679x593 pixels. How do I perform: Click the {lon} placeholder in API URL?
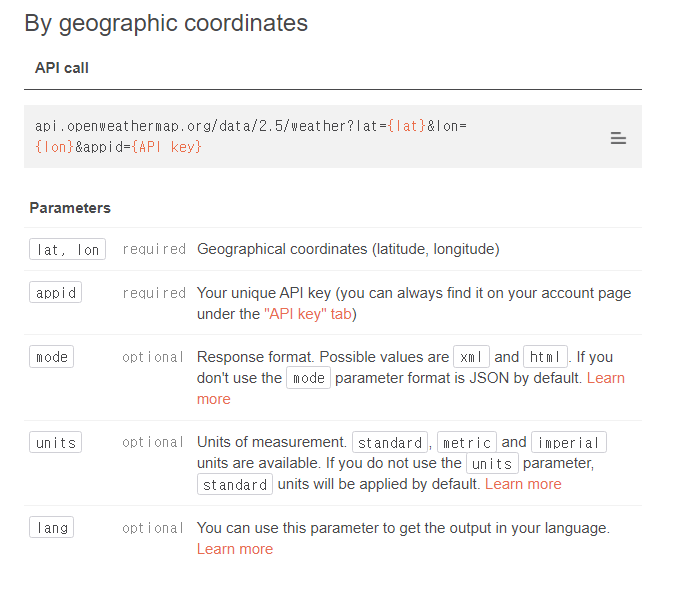coord(52,146)
